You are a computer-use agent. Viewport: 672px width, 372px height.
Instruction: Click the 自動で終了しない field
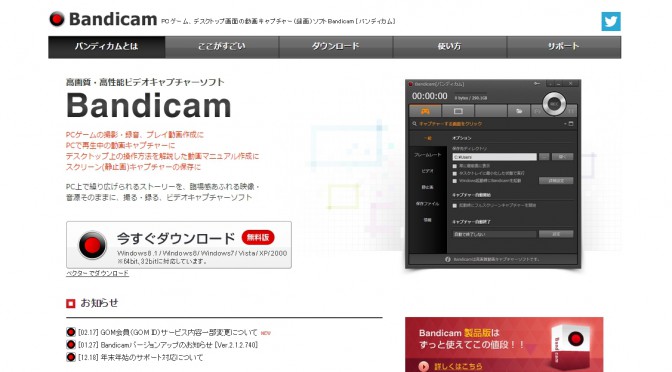pyautogui.click(x=495, y=234)
